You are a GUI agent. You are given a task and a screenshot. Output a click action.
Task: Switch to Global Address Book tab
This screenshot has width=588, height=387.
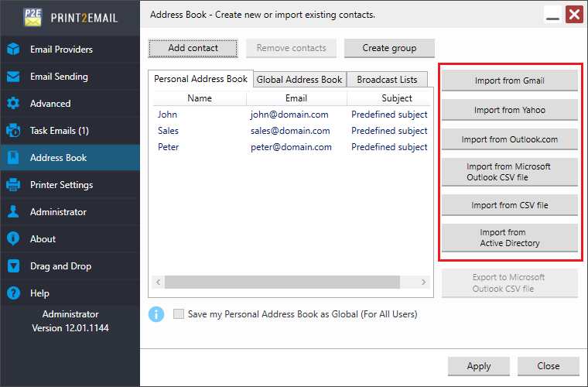[299, 80]
